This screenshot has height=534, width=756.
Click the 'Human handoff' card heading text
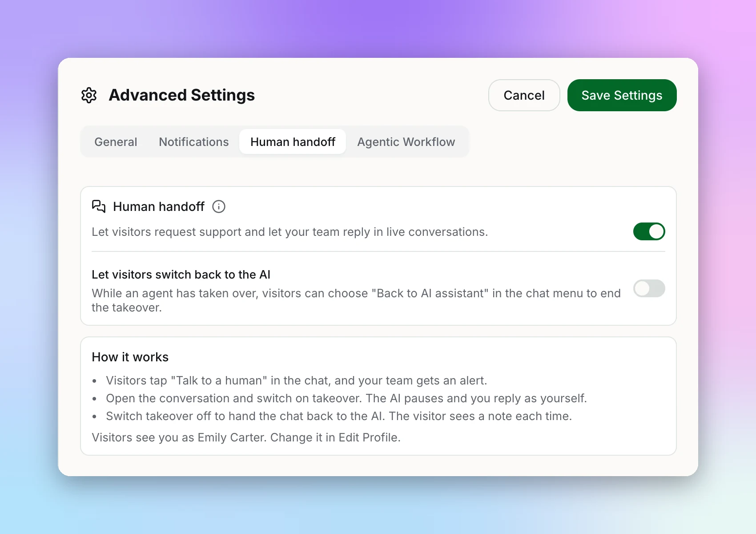click(159, 206)
